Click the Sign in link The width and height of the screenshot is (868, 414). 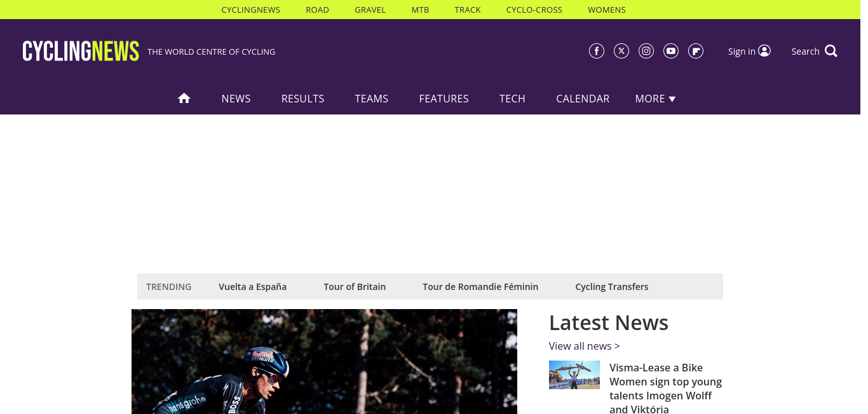coord(742,52)
